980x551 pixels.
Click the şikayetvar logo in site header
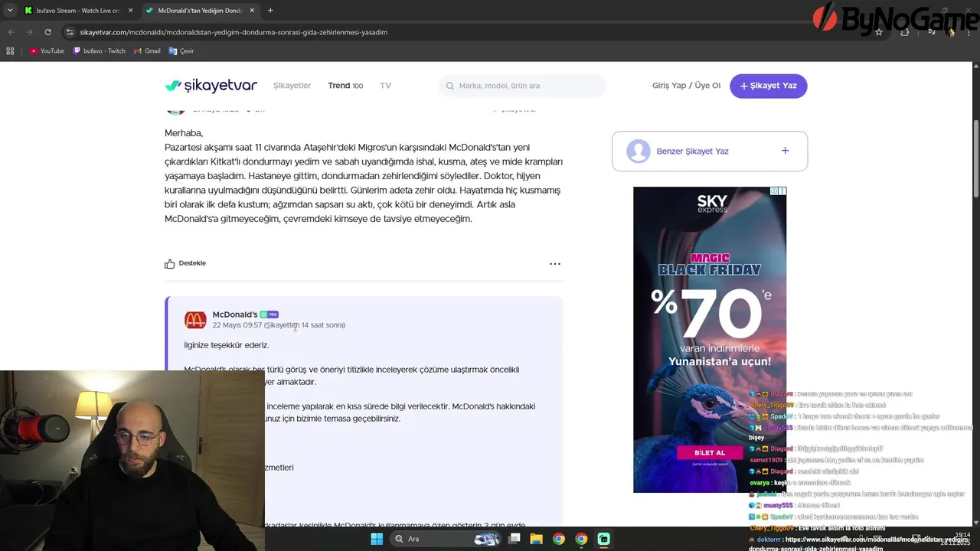click(x=211, y=86)
